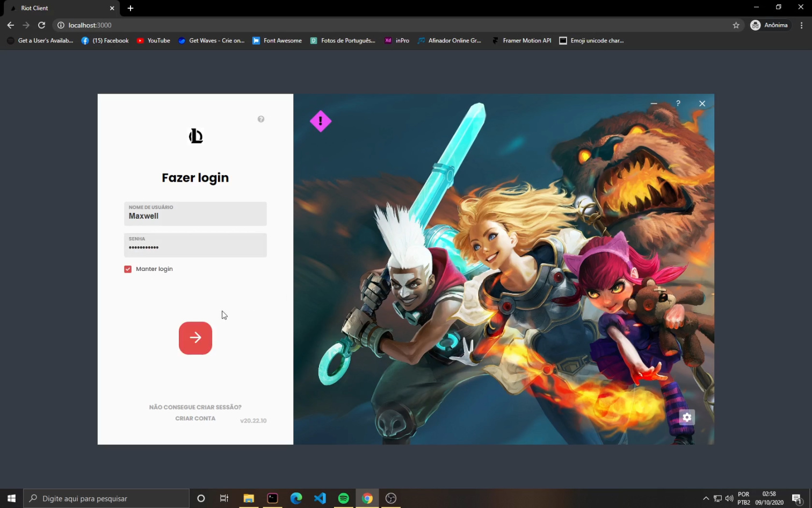Launch Spotify from the taskbar
The height and width of the screenshot is (508, 812).
(344, 498)
